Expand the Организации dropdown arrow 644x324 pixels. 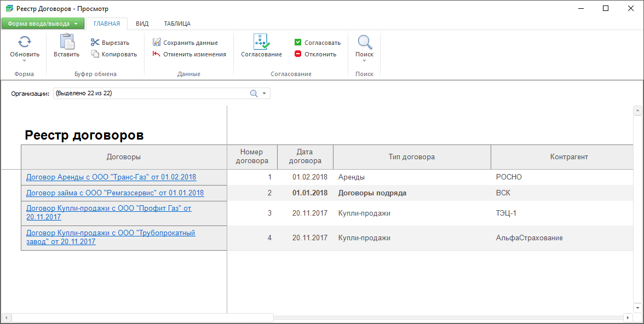264,94
